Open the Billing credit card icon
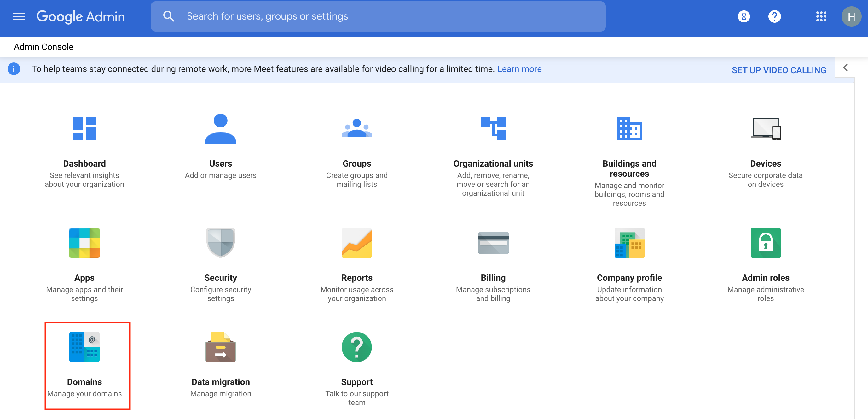Screen dimensions: 868x419 pos(493,243)
